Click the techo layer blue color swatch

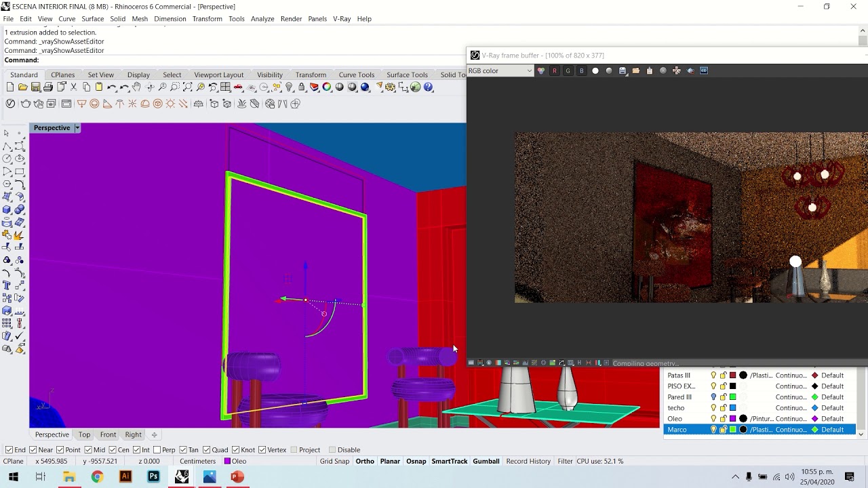tap(732, 408)
